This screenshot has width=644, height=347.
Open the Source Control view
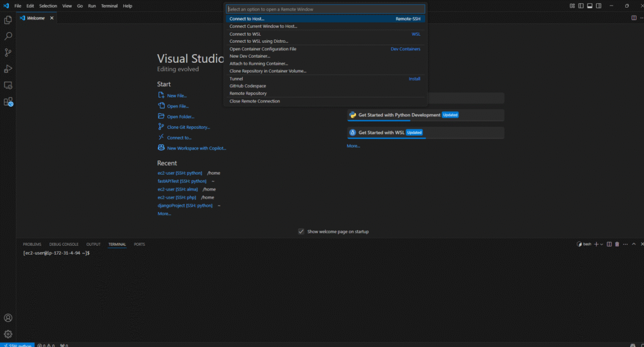point(8,53)
